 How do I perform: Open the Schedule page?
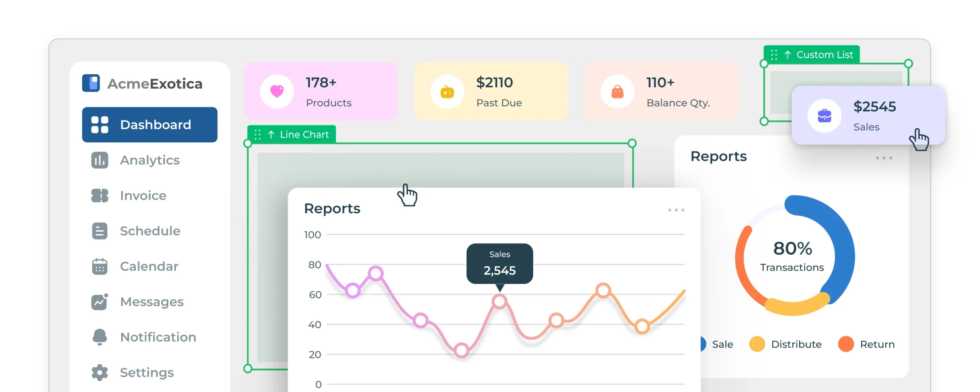click(150, 231)
